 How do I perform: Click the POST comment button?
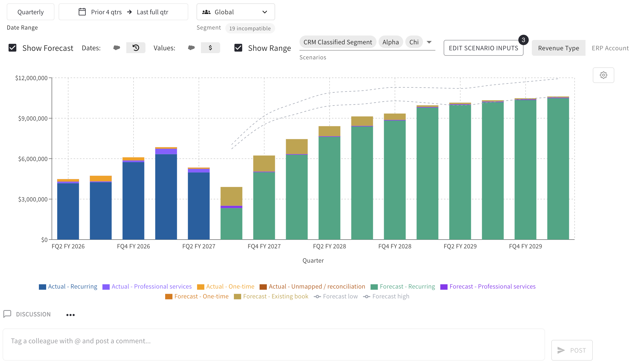click(x=572, y=350)
